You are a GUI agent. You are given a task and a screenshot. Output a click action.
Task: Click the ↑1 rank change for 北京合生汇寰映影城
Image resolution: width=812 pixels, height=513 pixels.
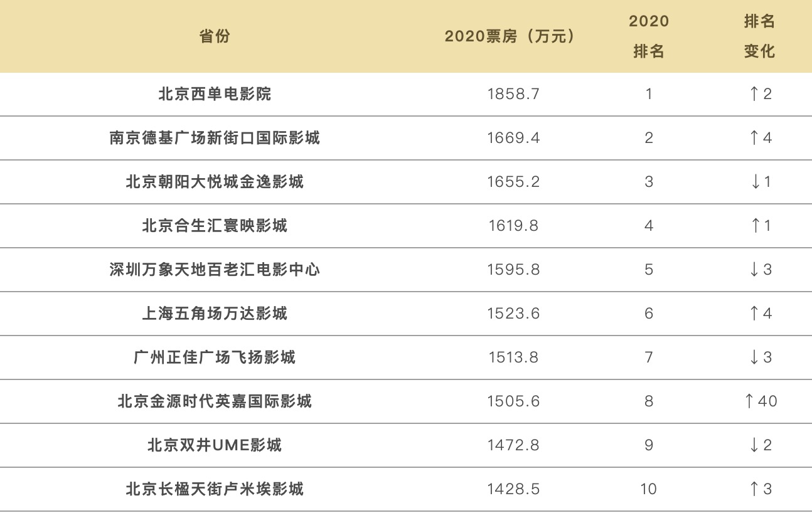click(x=760, y=226)
